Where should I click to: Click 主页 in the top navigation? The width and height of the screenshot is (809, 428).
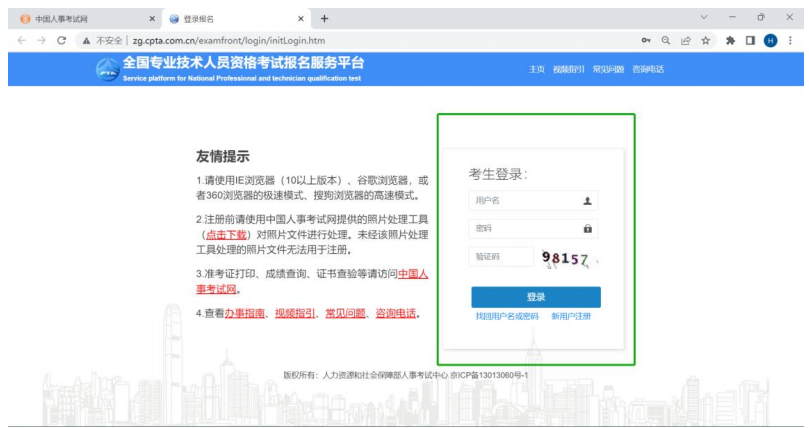(x=537, y=69)
